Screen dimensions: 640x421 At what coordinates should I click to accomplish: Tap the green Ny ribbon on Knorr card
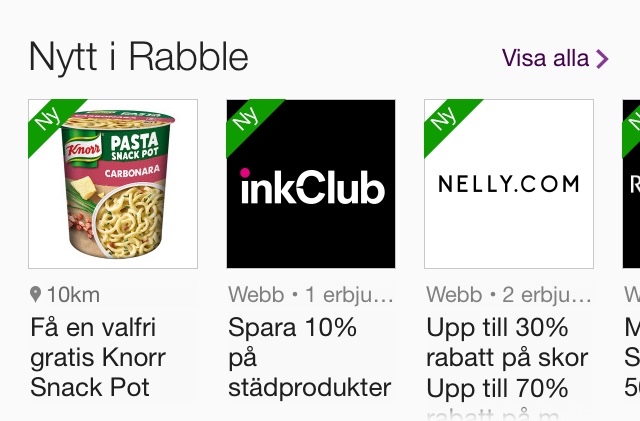(x=49, y=120)
